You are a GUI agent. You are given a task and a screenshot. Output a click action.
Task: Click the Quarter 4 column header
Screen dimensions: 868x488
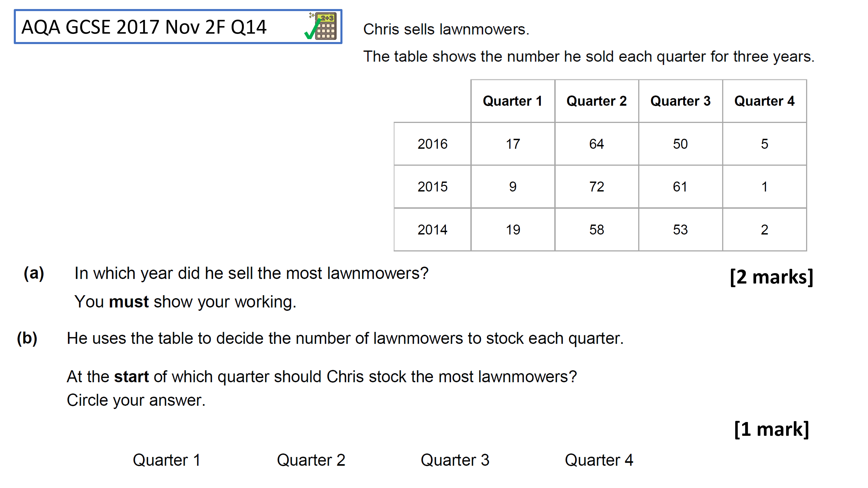click(x=764, y=101)
